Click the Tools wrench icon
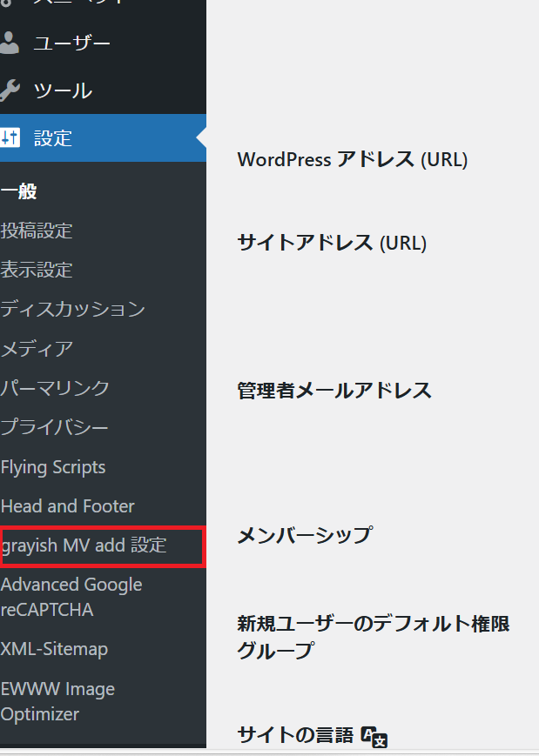 [x=9, y=90]
